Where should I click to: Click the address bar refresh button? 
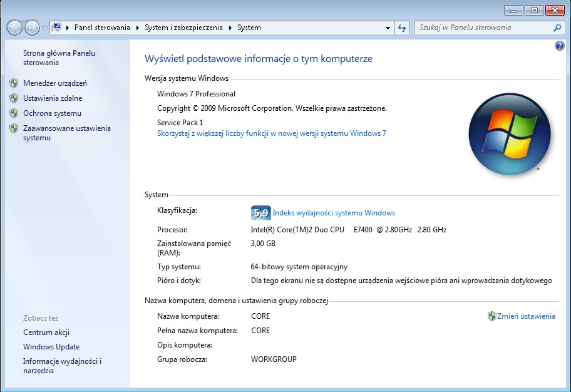click(x=402, y=28)
